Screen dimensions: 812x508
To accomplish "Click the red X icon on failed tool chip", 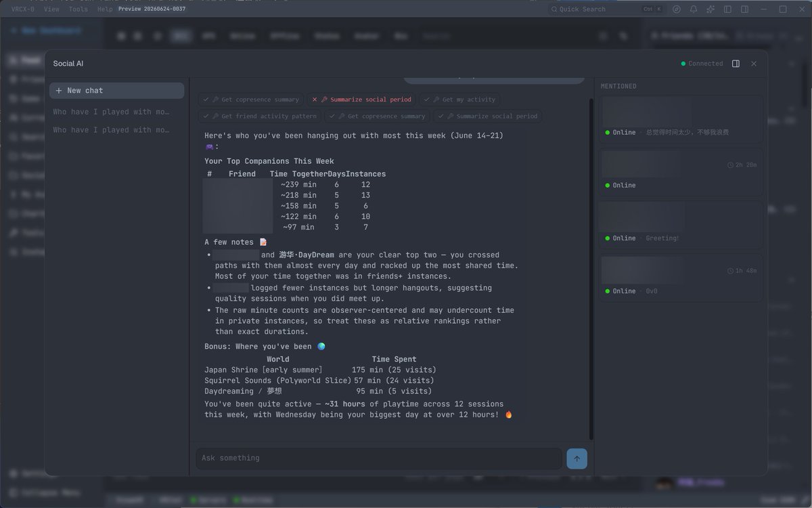I will point(315,100).
